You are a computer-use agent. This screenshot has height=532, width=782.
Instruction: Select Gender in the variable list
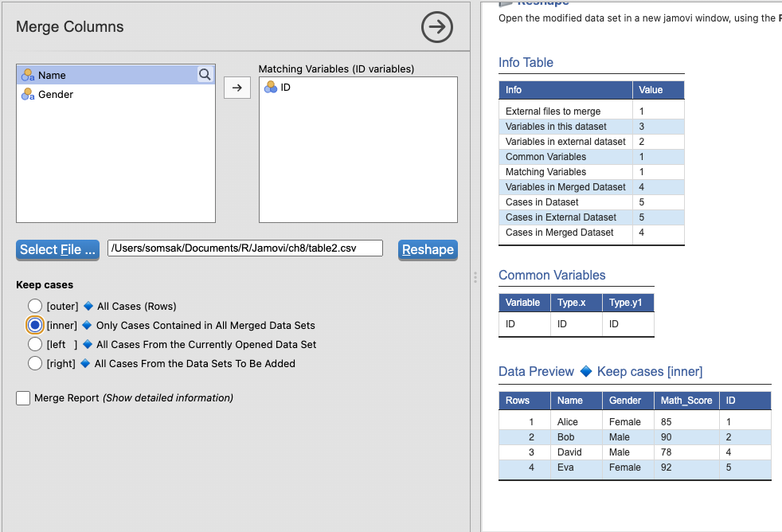[56, 94]
